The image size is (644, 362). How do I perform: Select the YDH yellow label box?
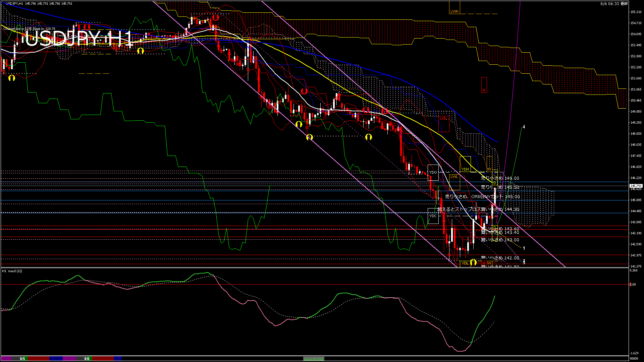(x=465, y=169)
